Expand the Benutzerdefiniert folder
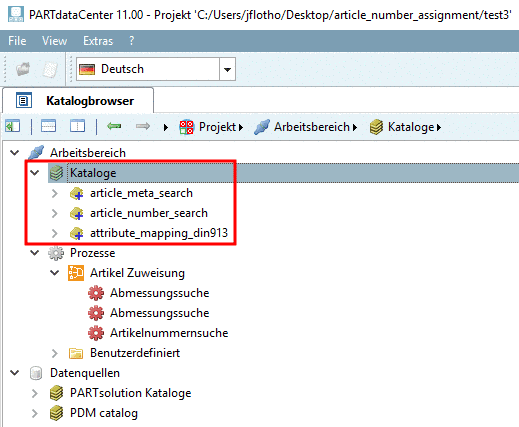The image size is (519, 427). pyautogui.click(x=55, y=353)
